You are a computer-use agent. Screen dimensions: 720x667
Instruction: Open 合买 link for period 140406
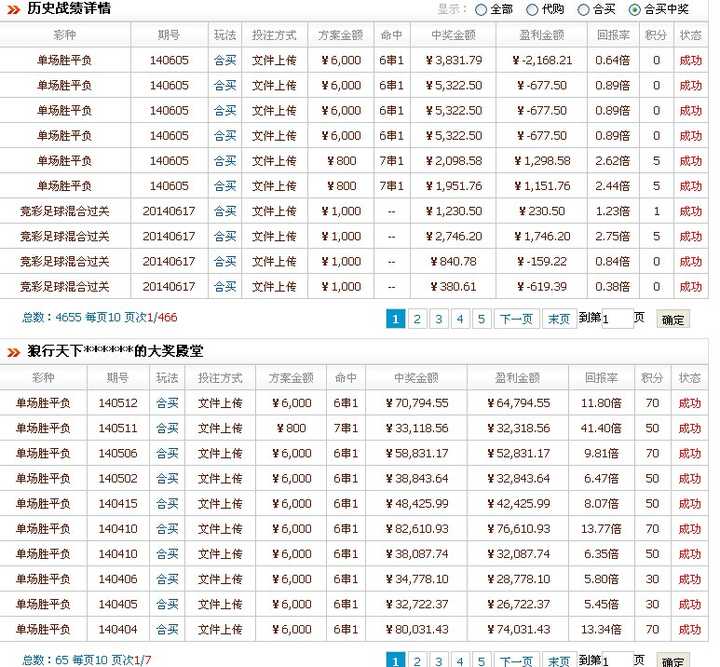pos(167,579)
